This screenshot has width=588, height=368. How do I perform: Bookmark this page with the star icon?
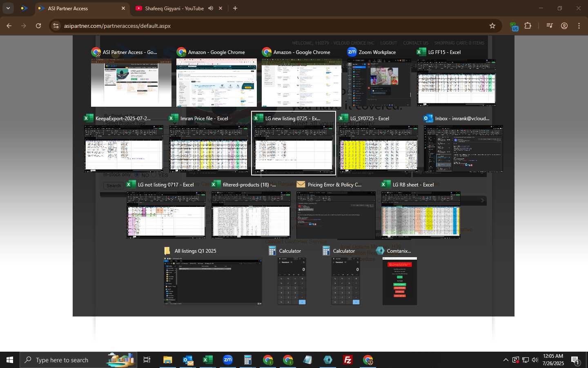pyautogui.click(x=492, y=26)
